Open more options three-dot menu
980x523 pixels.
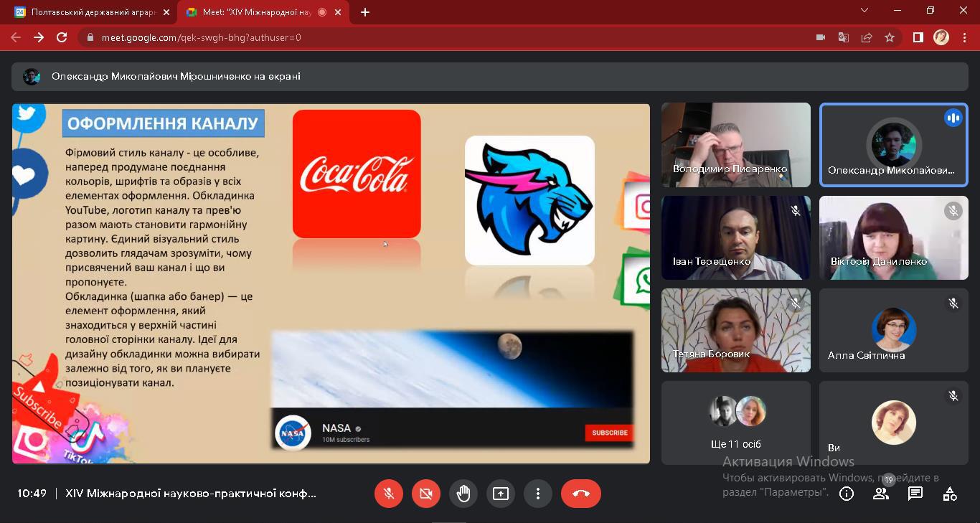pyautogui.click(x=538, y=494)
